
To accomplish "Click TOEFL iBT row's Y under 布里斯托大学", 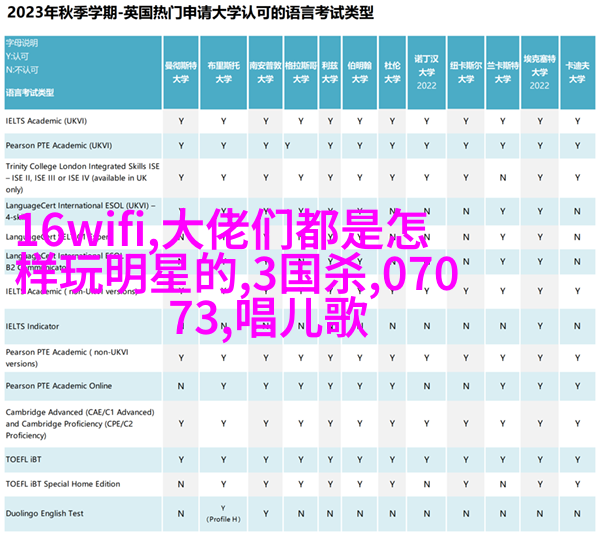I will click(x=223, y=459).
